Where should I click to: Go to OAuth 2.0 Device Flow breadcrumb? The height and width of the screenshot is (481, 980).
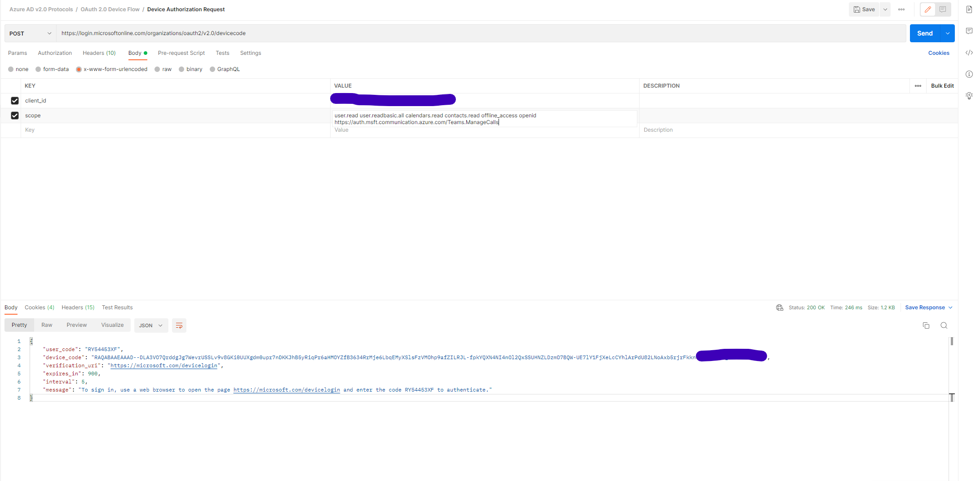110,9
